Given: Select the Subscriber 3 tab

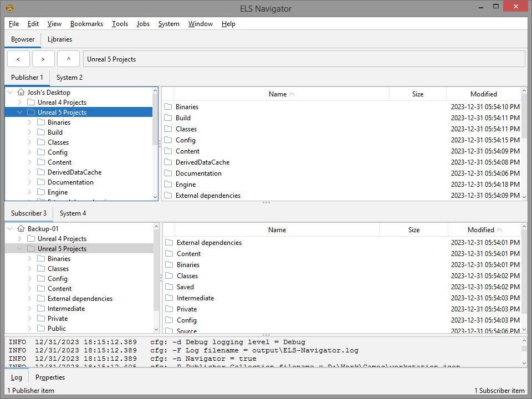Looking at the screenshot, I should pos(28,213).
